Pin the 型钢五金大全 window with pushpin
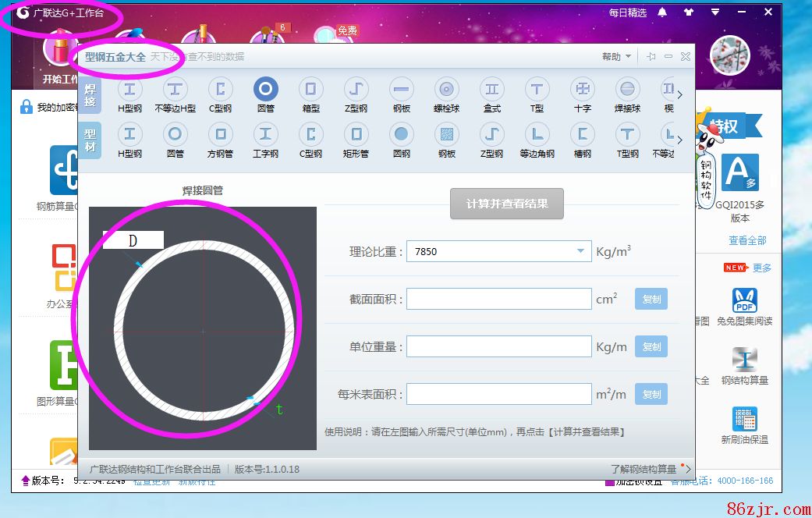Viewport: 812px width, 518px height. click(651, 57)
